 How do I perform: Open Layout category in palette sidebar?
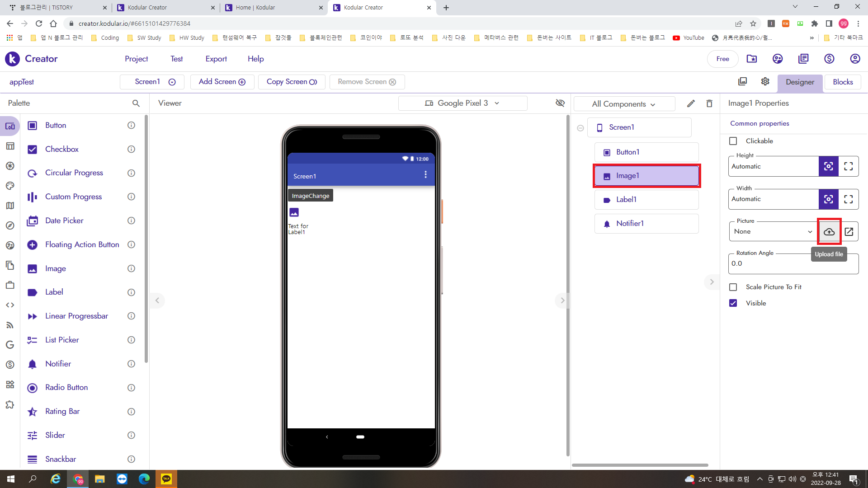tap(10, 146)
